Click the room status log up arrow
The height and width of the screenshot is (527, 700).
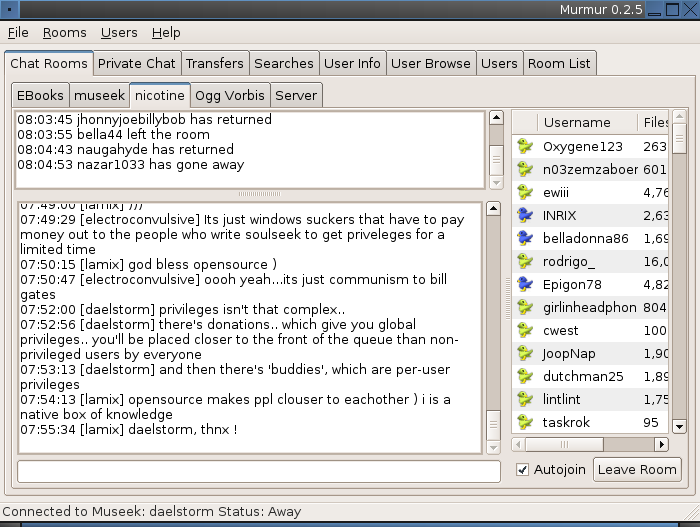click(496, 117)
